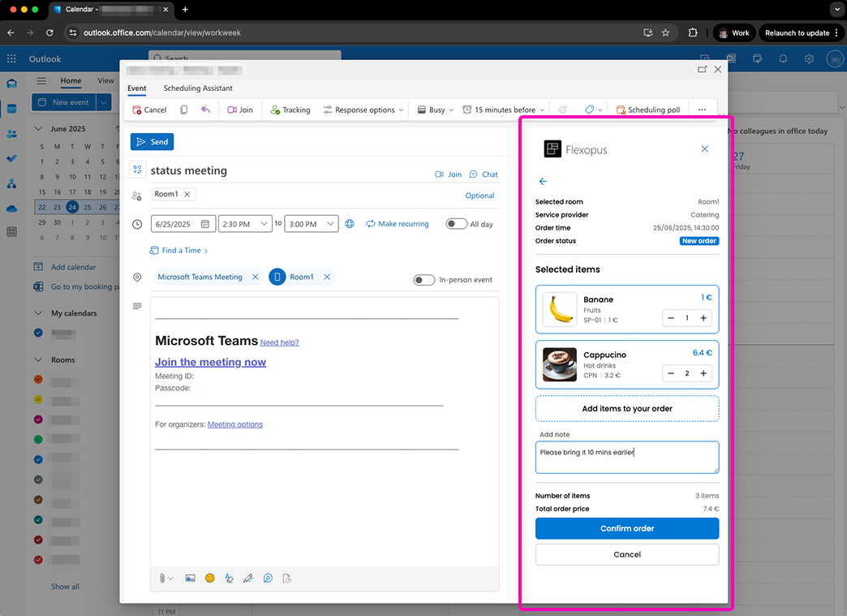Close the Flexopus panel
Screen dimensions: 847x616
[705, 149]
